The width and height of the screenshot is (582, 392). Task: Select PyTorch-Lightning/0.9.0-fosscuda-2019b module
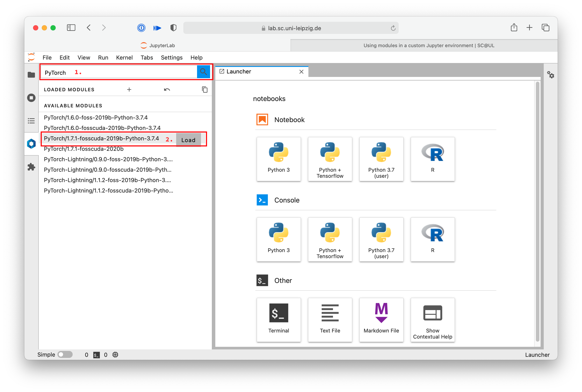[108, 170]
